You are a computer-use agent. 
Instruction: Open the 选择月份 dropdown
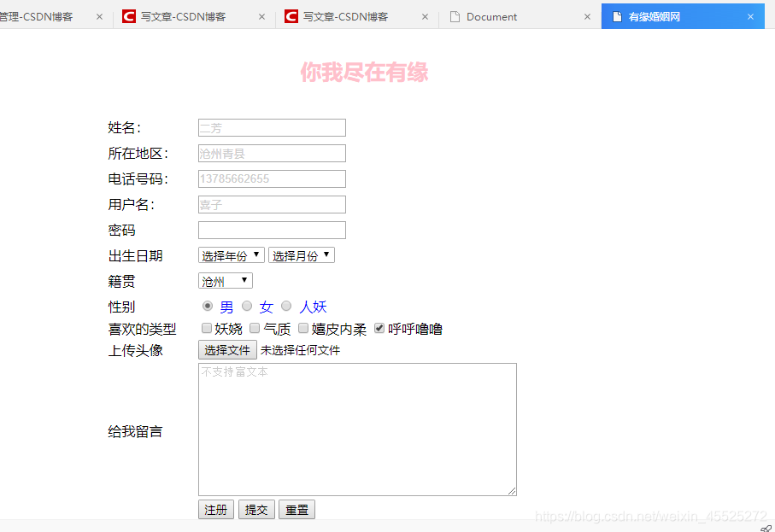(301, 254)
